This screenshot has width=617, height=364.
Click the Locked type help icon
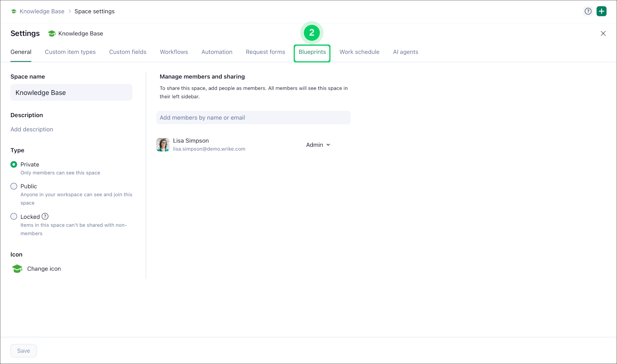click(x=45, y=216)
